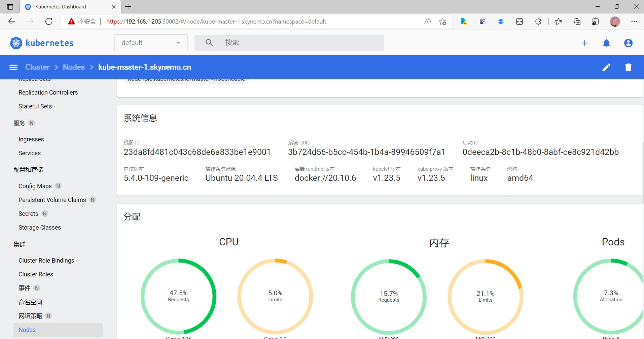Click the node-role master NoSchedule taint chip

point(186,80)
